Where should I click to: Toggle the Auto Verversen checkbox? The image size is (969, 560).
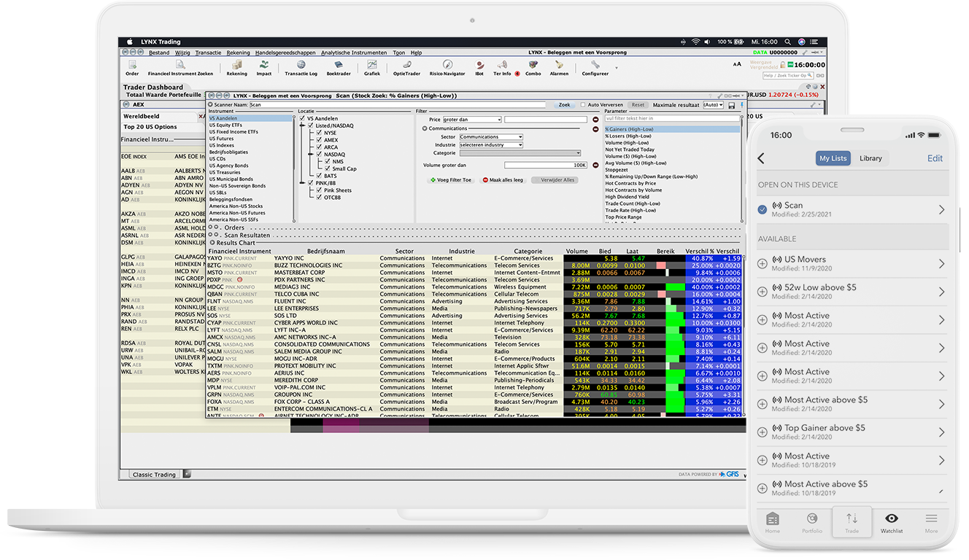tap(583, 105)
